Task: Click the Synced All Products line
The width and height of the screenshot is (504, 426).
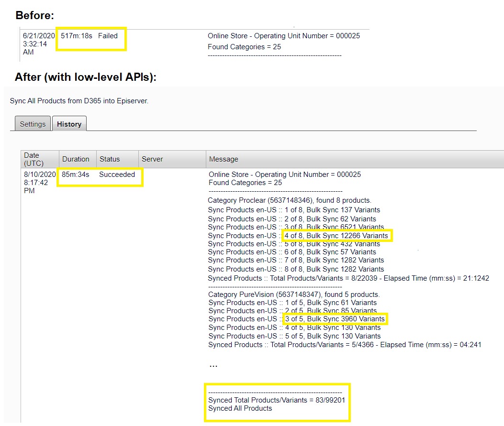Action: [240, 408]
